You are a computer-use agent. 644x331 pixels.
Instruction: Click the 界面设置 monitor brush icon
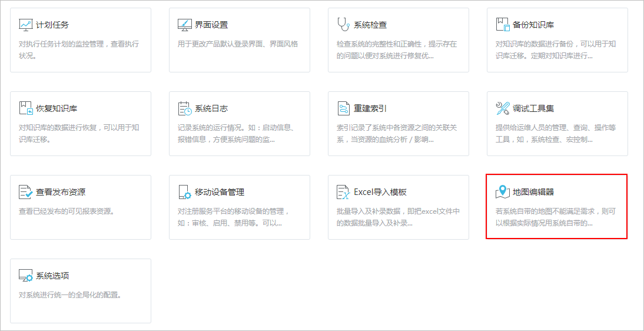click(x=184, y=25)
